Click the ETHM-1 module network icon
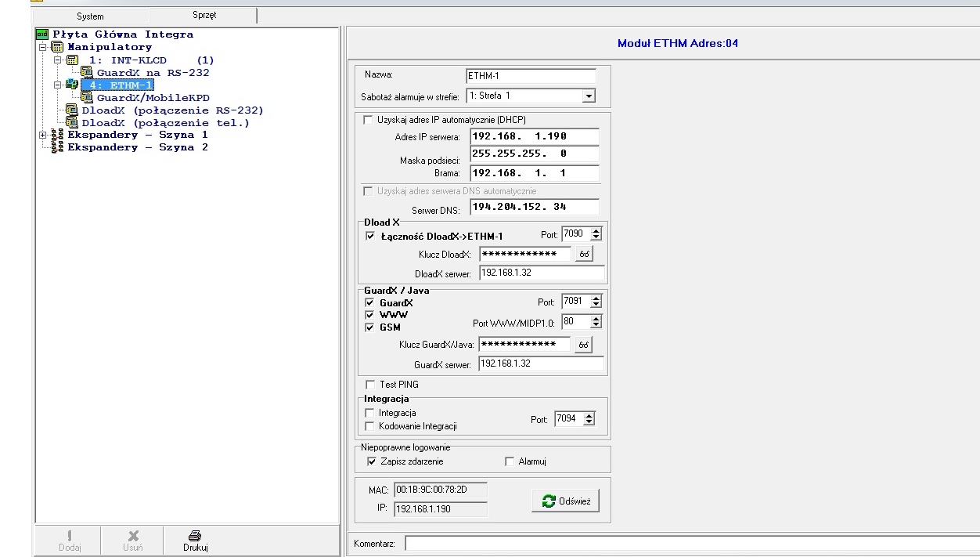The image size is (980, 557). (x=72, y=85)
